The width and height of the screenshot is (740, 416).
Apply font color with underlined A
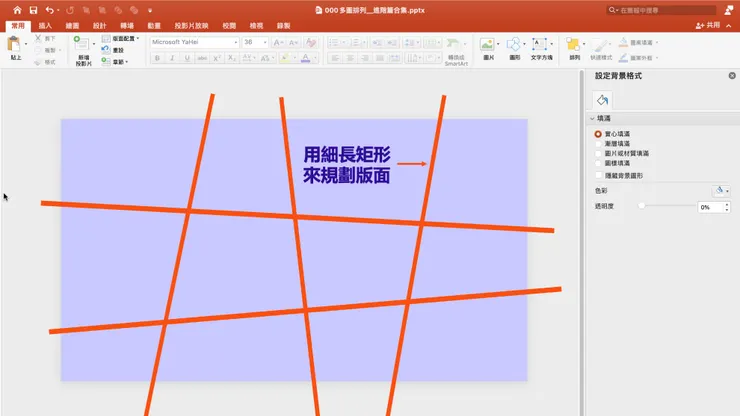point(305,58)
